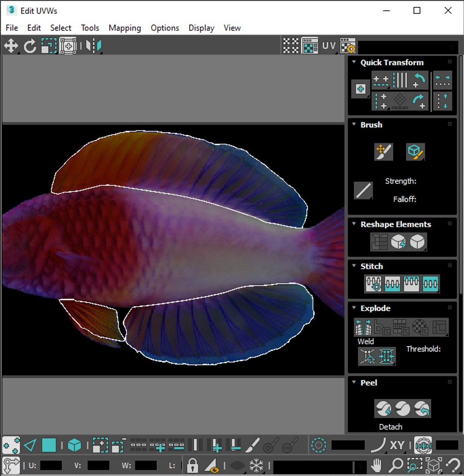The width and height of the screenshot is (464, 476).
Task: Click the U coordinate input field
Action: (x=51, y=465)
